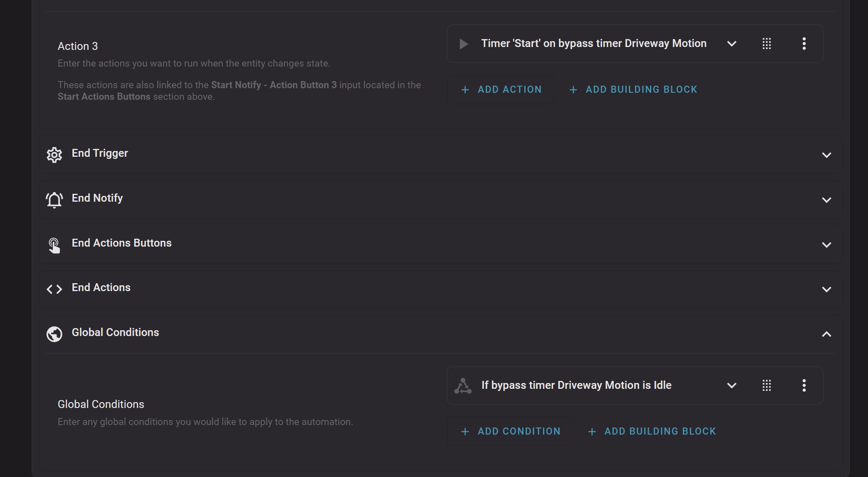Viewport: 868px width, 477px height.
Task: Expand the End Notify section
Action: click(826, 200)
